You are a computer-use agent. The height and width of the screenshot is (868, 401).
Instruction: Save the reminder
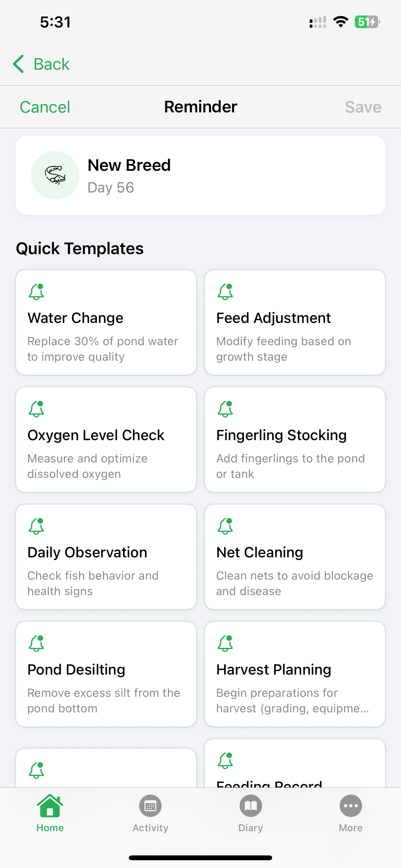(x=363, y=107)
